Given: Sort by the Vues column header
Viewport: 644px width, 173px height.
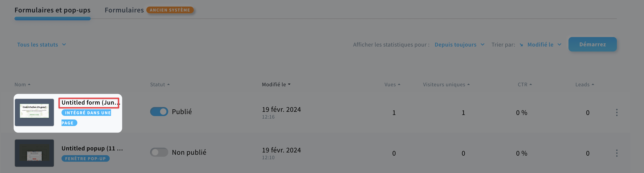Looking at the screenshot, I should [x=393, y=85].
